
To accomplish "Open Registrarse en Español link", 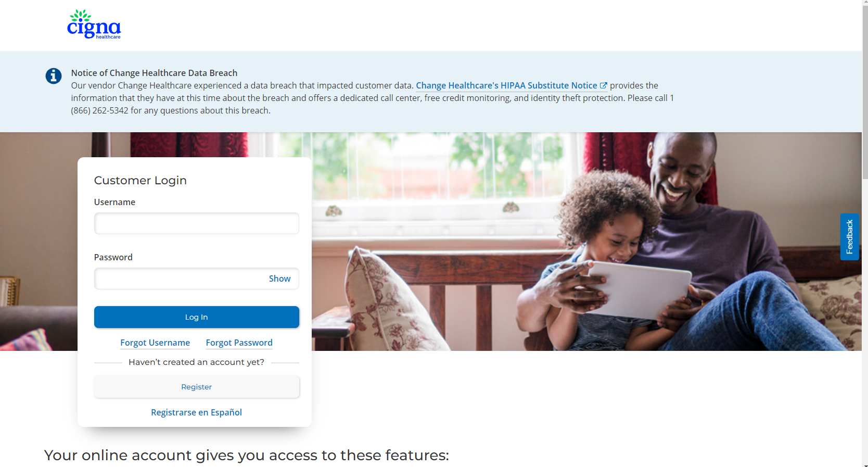I will (x=197, y=412).
